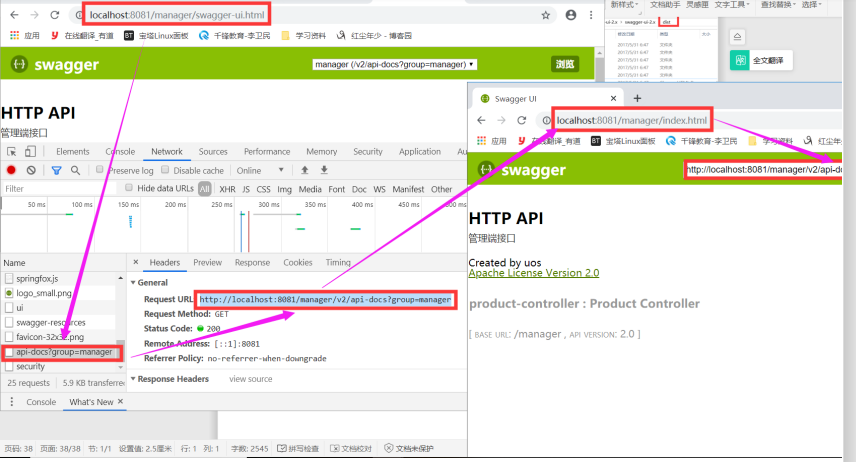856x462 pixels.
Task: Toggle Disable cache checkbox
Action: (x=165, y=170)
